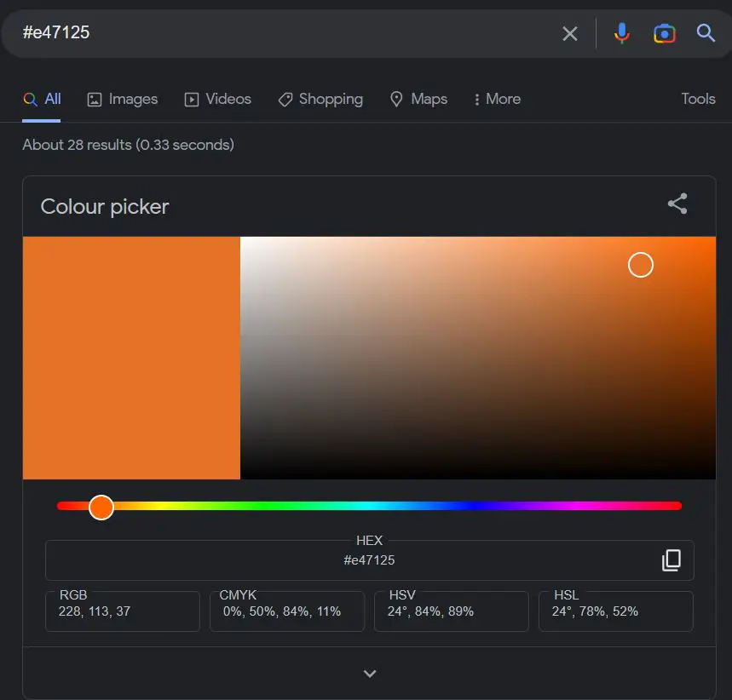The image size is (732, 700).
Task: Click the hue slider orange handle
Action: click(101, 508)
